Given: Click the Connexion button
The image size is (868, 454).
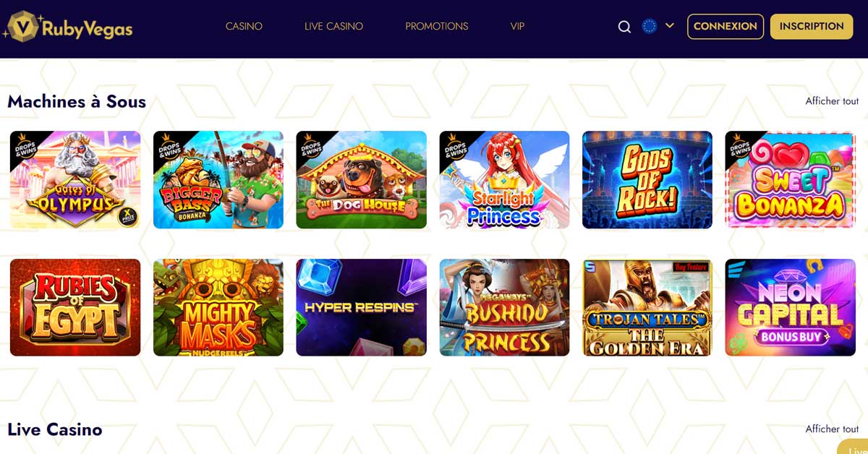Looking at the screenshot, I should [726, 26].
